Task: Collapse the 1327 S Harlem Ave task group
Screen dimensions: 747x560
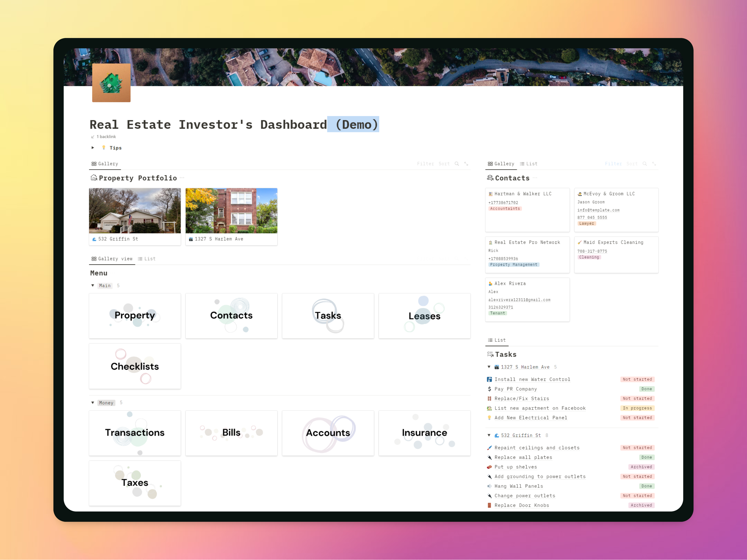Action: point(489,367)
